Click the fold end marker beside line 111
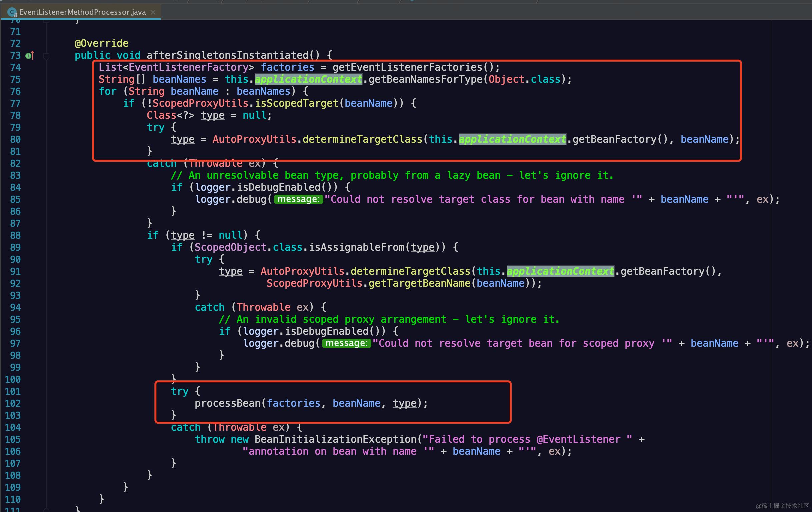 coord(47,509)
